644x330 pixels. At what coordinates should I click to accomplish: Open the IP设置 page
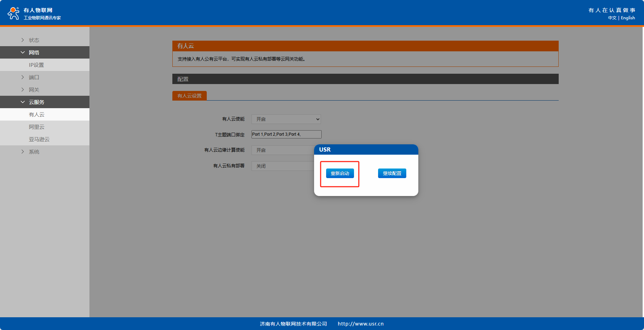(36, 65)
